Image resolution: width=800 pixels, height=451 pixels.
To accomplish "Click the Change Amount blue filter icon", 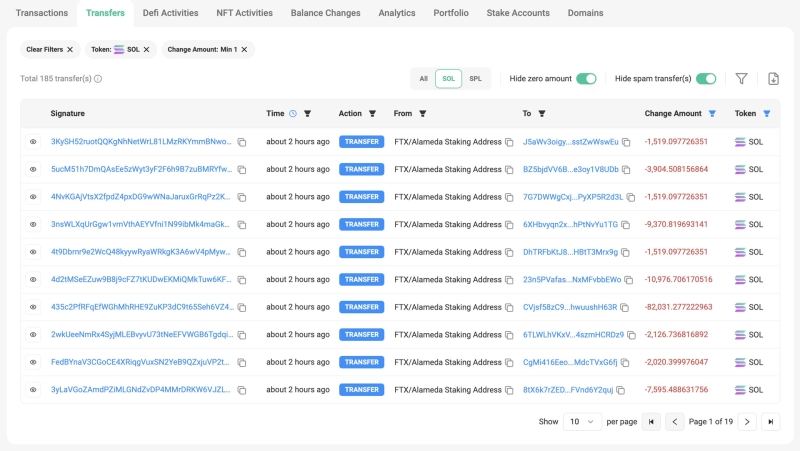I will click(x=712, y=114).
